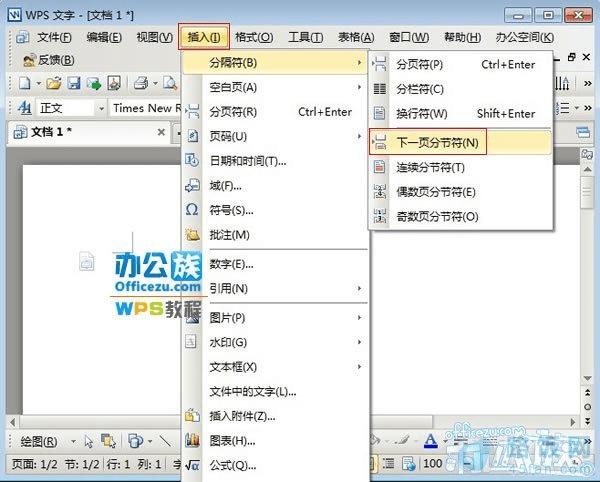Select 数字(E)... menu entry
Image resolution: width=600 pixels, height=482 pixels.
[275, 264]
